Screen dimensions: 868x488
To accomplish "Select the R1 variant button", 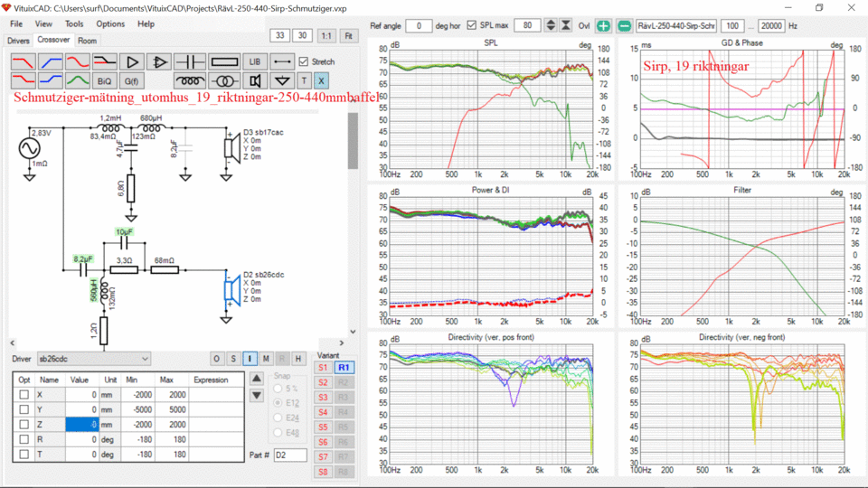I will pos(344,368).
